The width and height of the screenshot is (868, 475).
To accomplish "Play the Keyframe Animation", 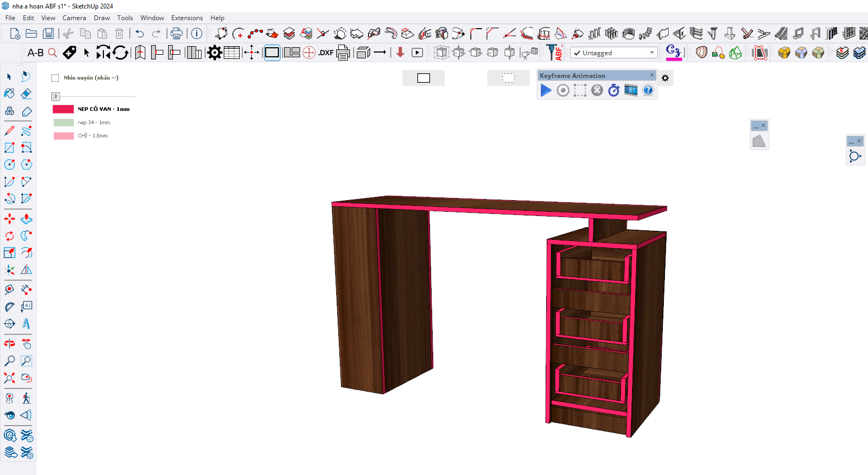I will (x=546, y=90).
